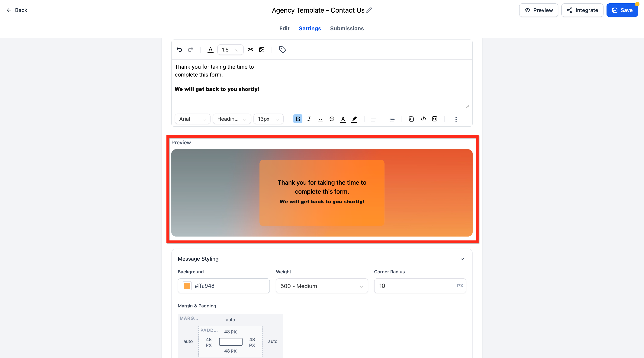
Task: Click the Integrate button
Action: (x=582, y=10)
